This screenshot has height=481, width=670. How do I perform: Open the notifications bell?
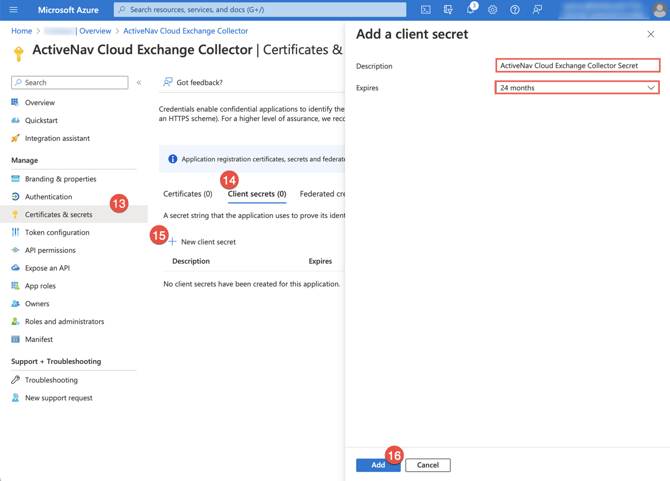click(470, 9)
